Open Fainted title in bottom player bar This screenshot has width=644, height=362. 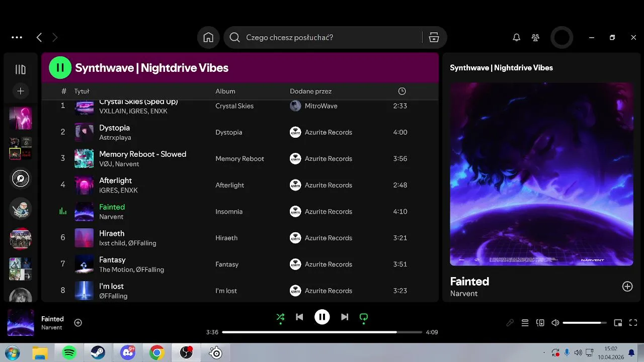pyautogui.click(x=52, y=319)
